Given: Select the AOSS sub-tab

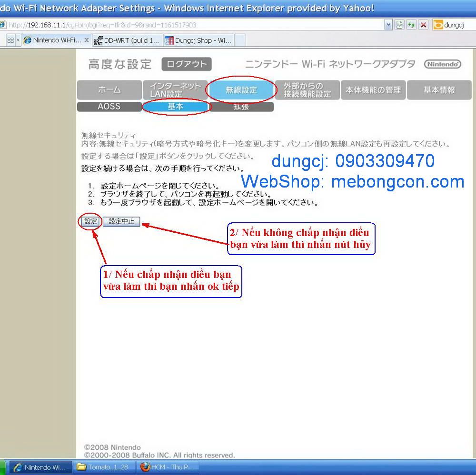Looking at the screenshot, I should click(109, 107).
